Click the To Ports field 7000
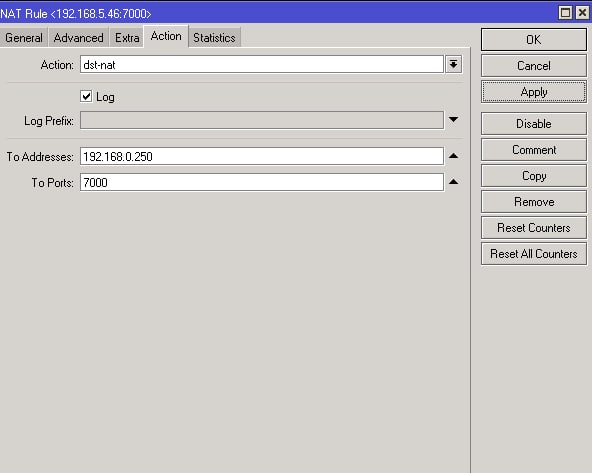592x473 pixels. coord(262,182)
